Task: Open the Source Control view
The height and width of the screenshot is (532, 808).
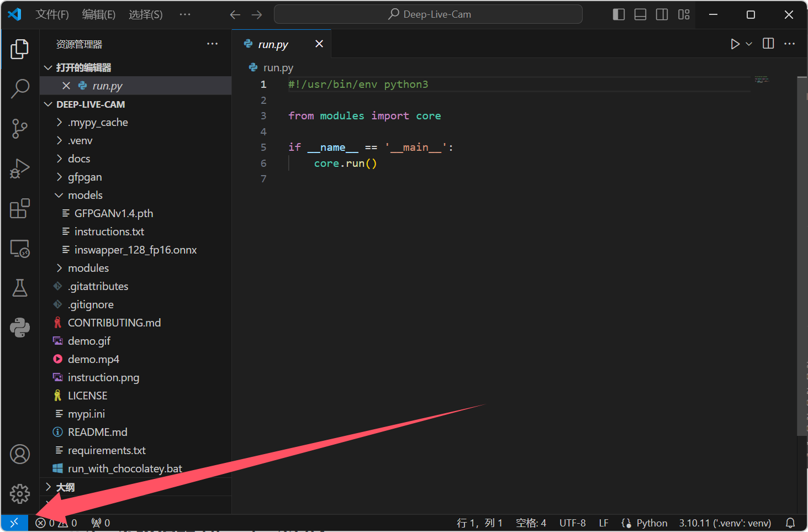Action: coord(20,128)
